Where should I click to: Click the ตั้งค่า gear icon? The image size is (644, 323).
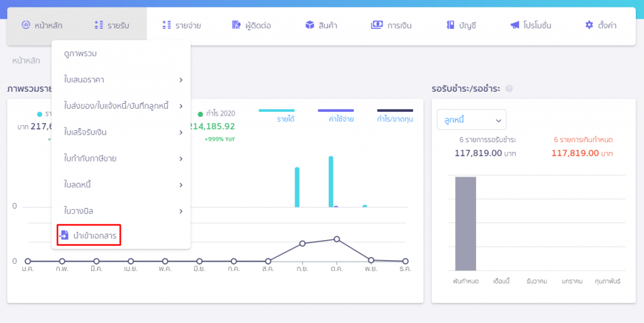coord(589,26)
